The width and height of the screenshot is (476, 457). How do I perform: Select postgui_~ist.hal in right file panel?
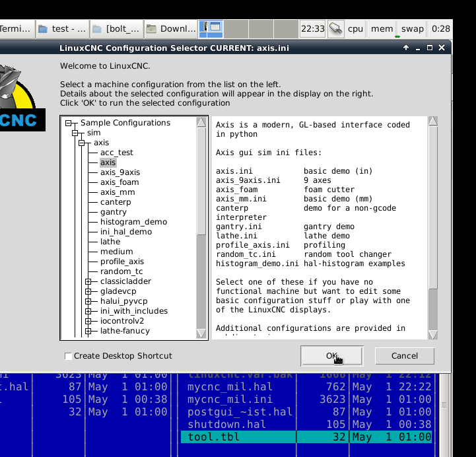click(306, 411)
